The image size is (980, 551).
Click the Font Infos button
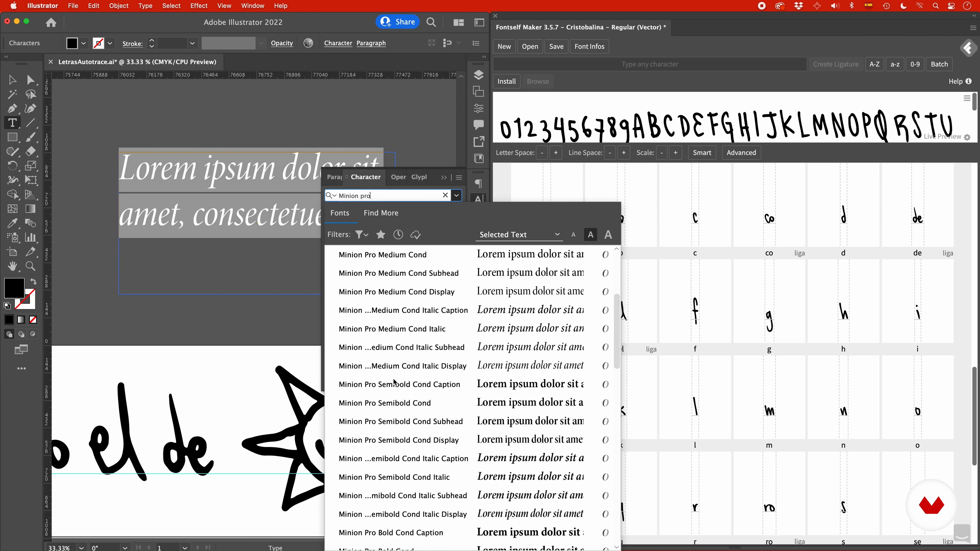coord(589,46)
